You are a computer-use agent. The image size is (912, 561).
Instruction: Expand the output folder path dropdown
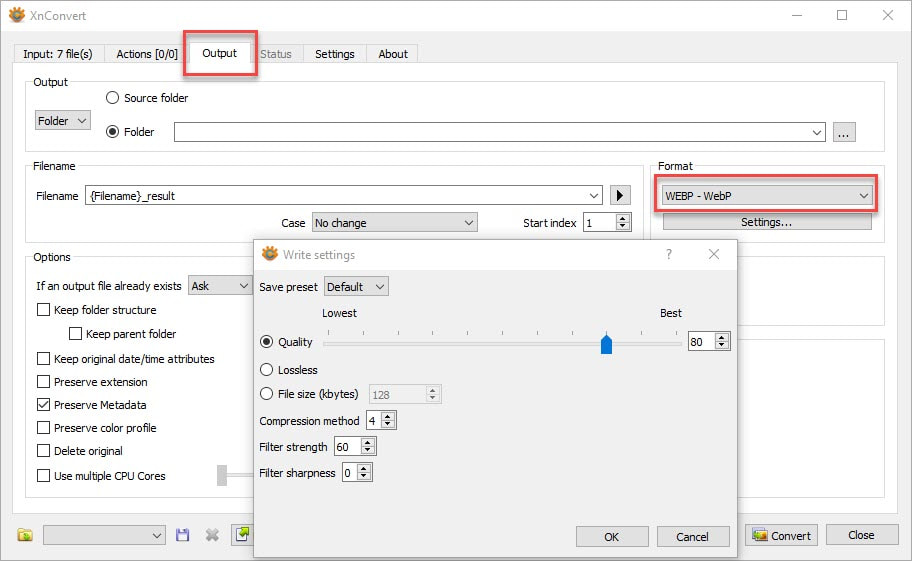pyautogui.click(x=817, y=133)
